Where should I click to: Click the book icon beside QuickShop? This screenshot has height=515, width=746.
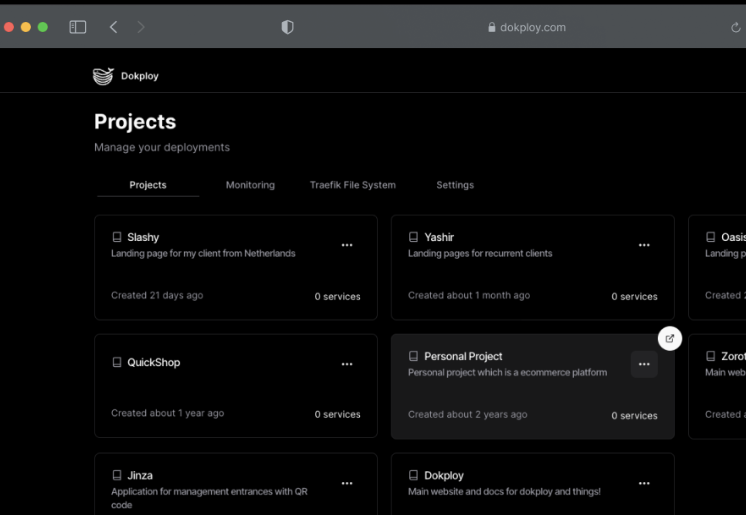pos(117,362)
